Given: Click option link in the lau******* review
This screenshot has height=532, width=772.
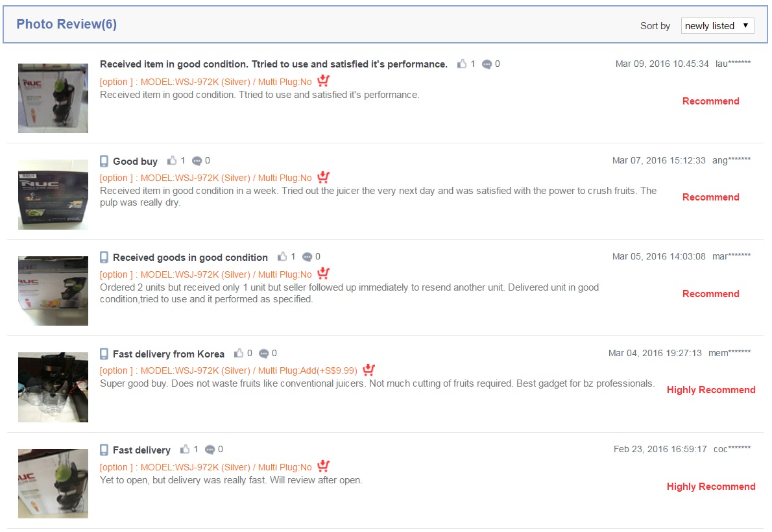Looking at the screenshot, I should [x=206, y=82].
